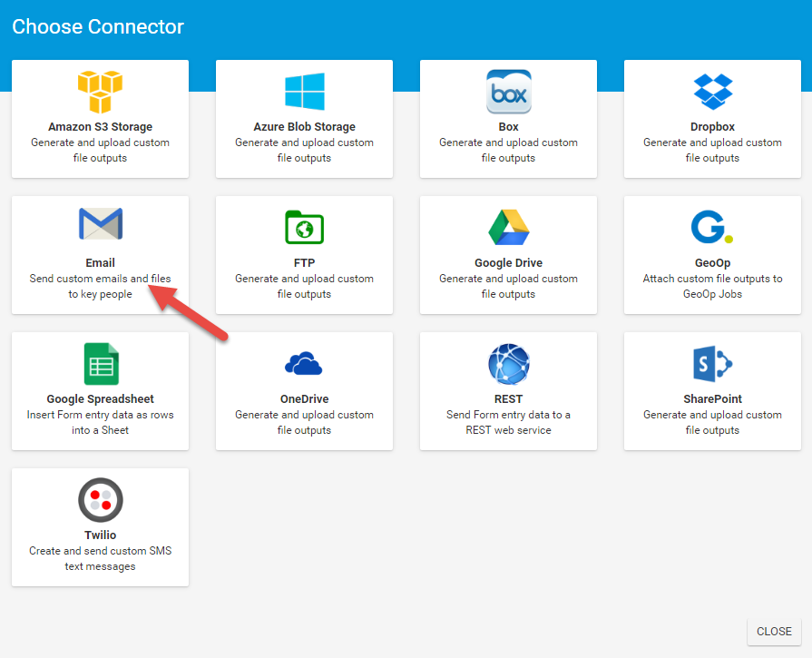Viewport: 812px width, 658px height.
Task: Select the REST connector title
Action: coord(509,399)
